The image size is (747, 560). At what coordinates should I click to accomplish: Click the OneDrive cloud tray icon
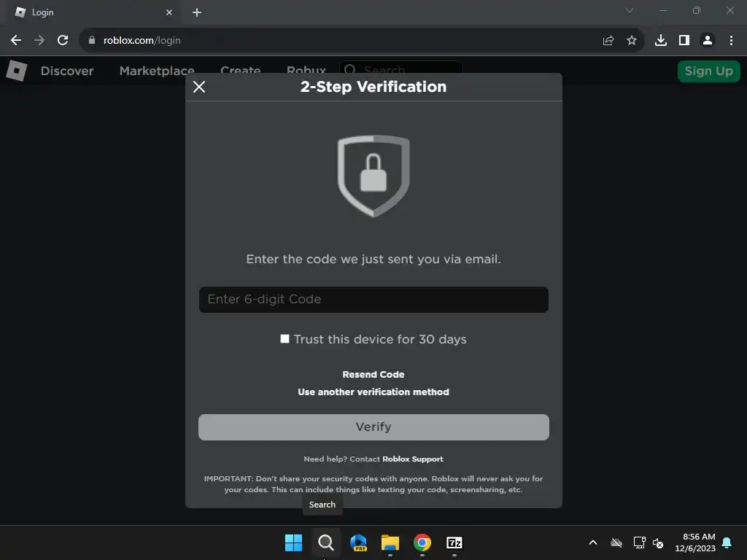click(616, 542)
